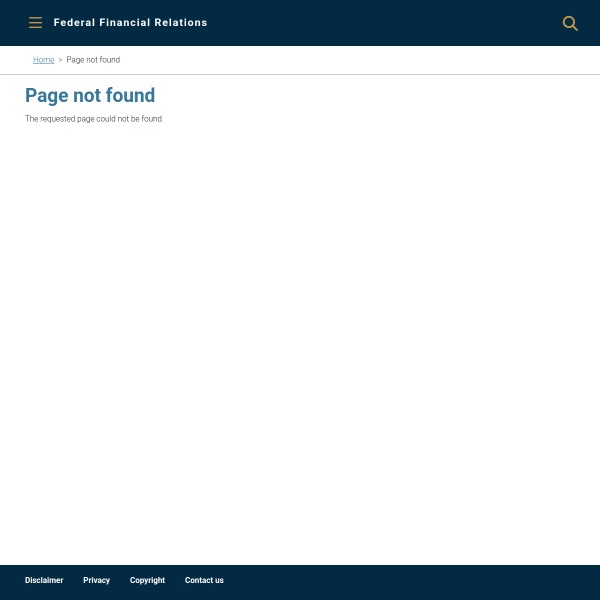Click the 'Page not found' breadcrumb item
This screenshot has height=600, width=600.
(93, 60)
